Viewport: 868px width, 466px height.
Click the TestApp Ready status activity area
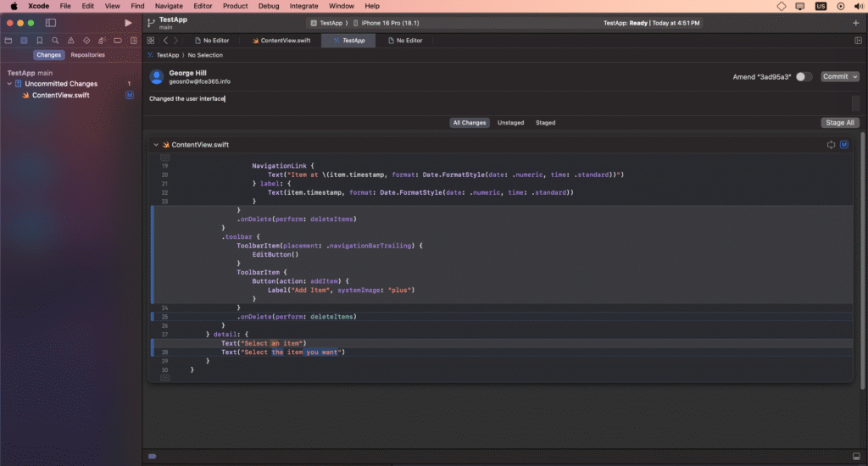pos(651,23)
